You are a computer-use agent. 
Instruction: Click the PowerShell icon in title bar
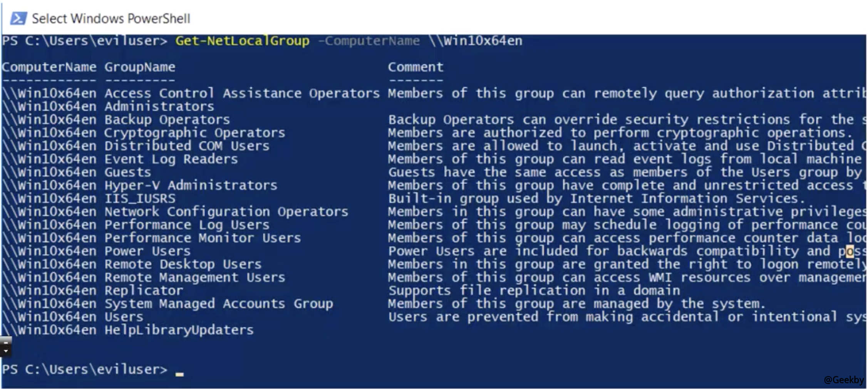[18, 18]
